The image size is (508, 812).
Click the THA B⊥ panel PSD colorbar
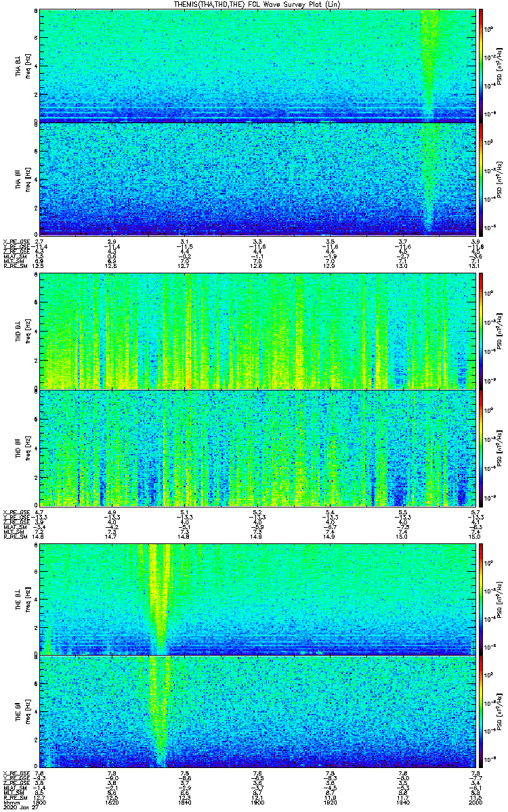click(x=481, y=66)
